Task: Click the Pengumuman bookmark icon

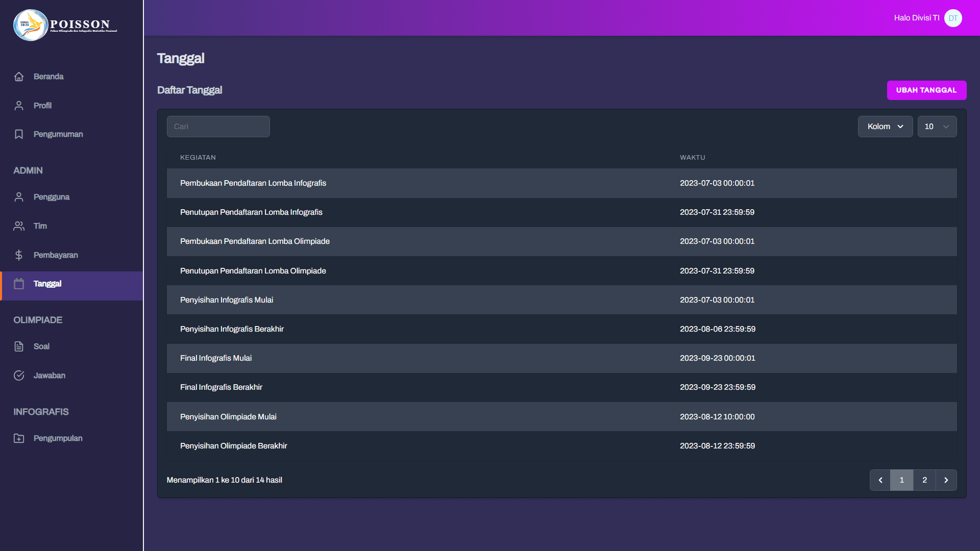Action: pyautogui.click(x=19, y=134)
